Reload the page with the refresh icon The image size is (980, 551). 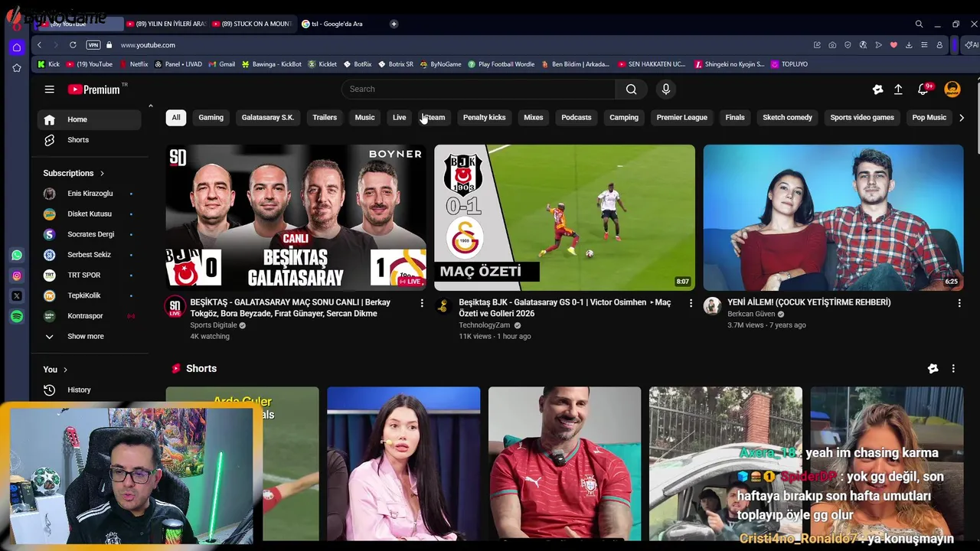[73, 45]
